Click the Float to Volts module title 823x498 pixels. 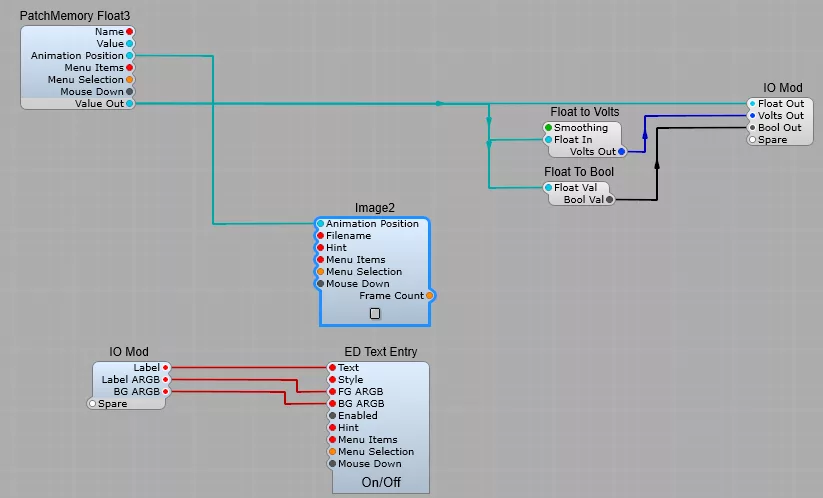tap(584, 112)
